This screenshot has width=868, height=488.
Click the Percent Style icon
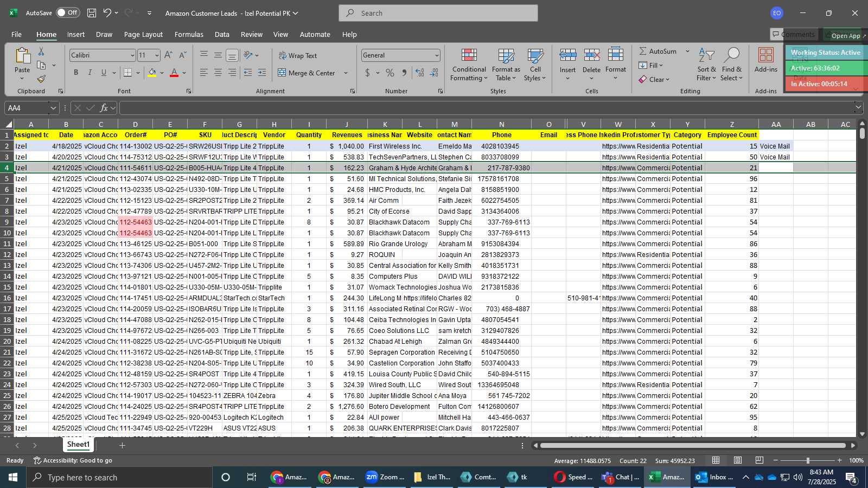pos(390,73)
